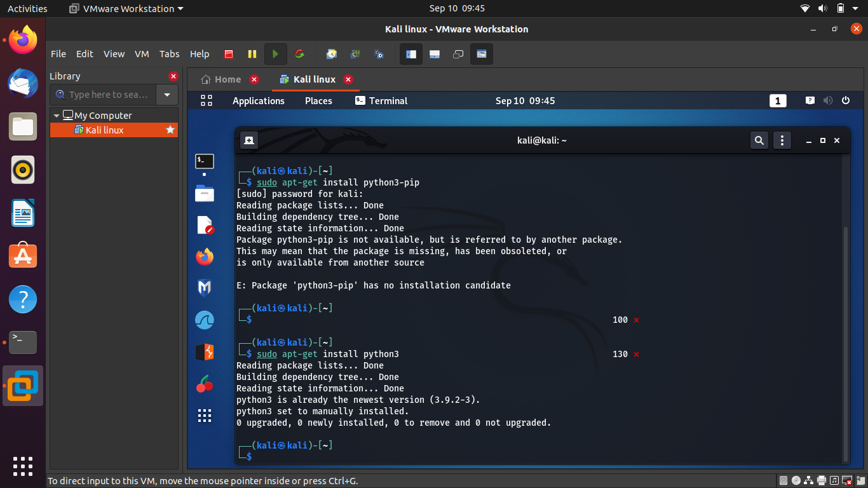Click the network adapter status icon
The height and width of the screenshot is (488, 868).
(808, 480)
